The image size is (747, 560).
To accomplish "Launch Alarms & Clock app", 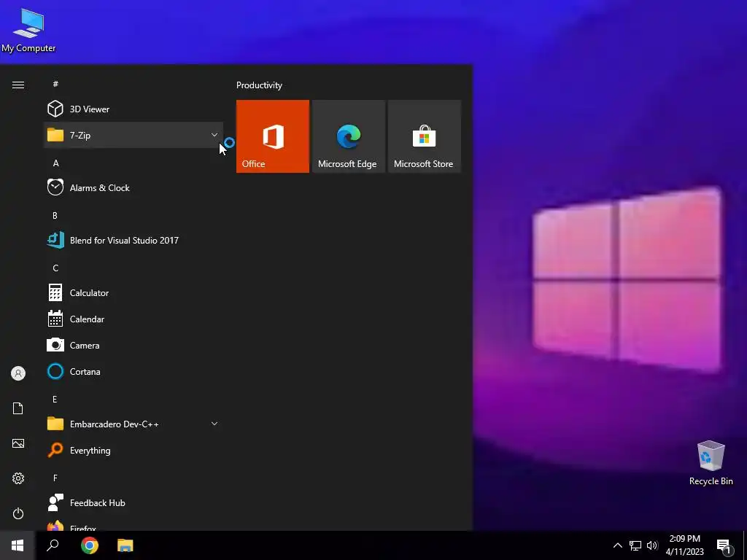I will pyautogui.click(x=133, y=187).
